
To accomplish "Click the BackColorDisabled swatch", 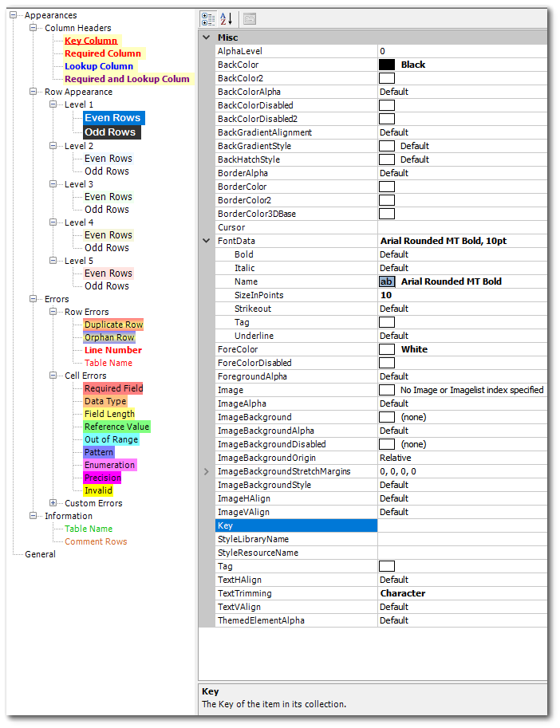I will tap(387, 105).
